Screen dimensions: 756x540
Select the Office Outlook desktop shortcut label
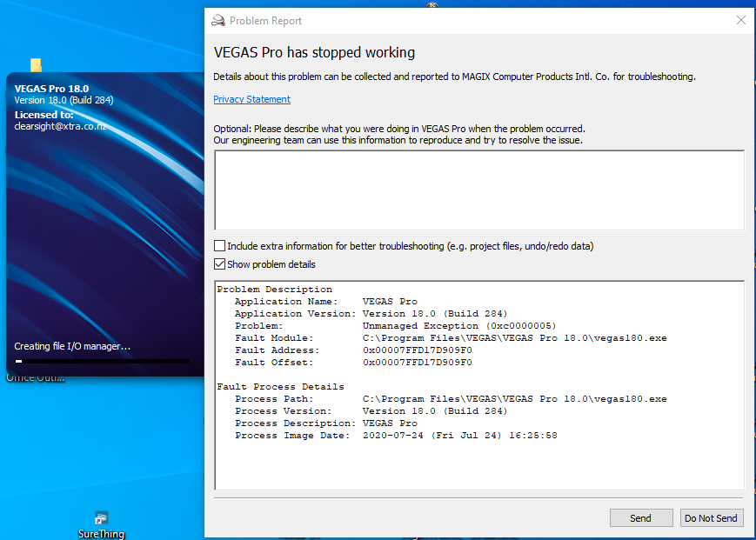click(36, 377)
